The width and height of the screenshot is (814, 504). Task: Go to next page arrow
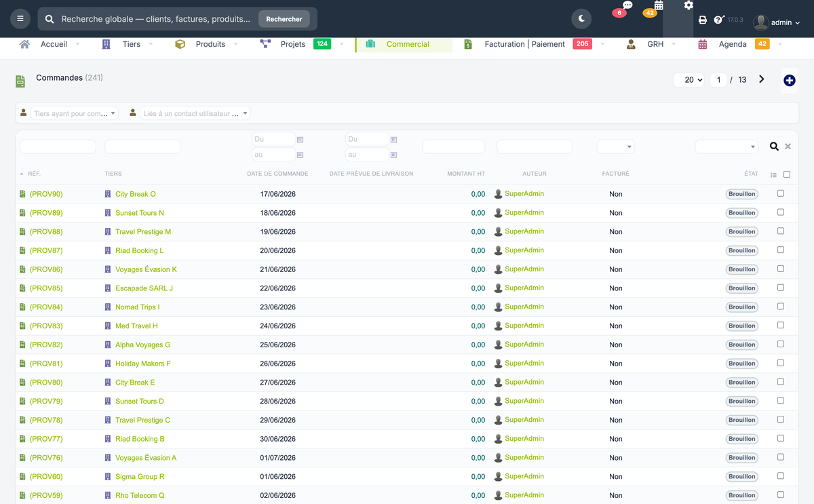[762, 79]
